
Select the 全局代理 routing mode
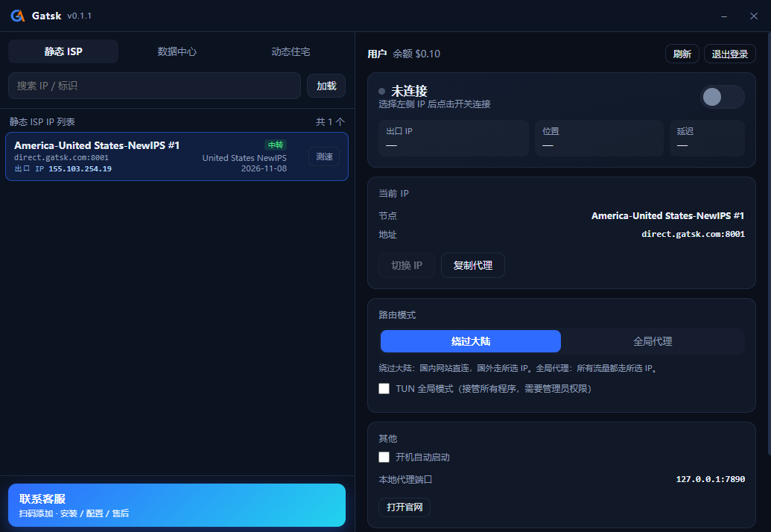[x=653, y=341]
